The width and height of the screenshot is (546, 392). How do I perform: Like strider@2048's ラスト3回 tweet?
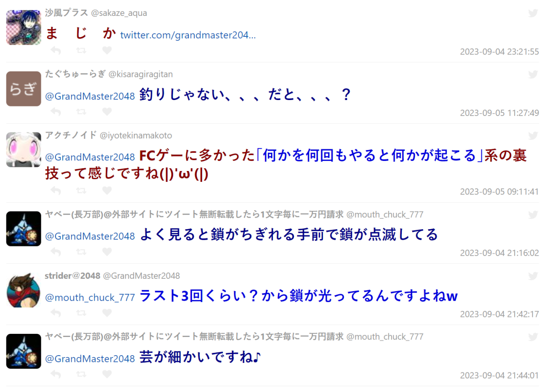107,313
